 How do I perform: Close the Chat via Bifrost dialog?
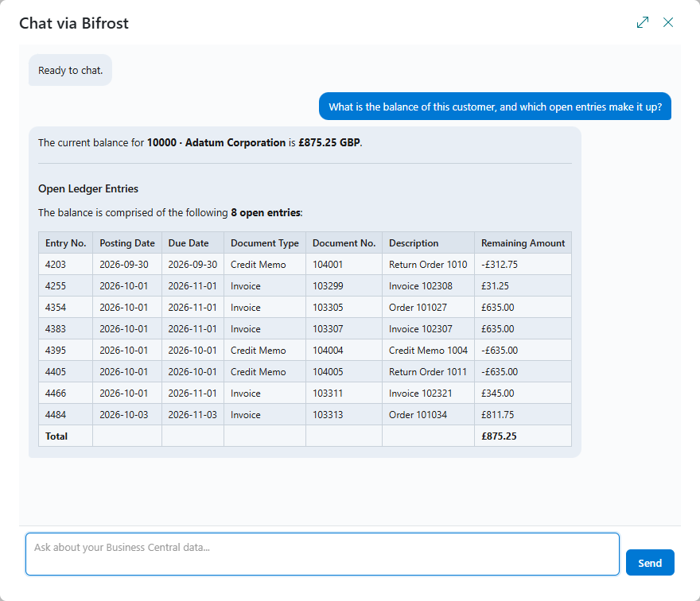pos(668,22)
